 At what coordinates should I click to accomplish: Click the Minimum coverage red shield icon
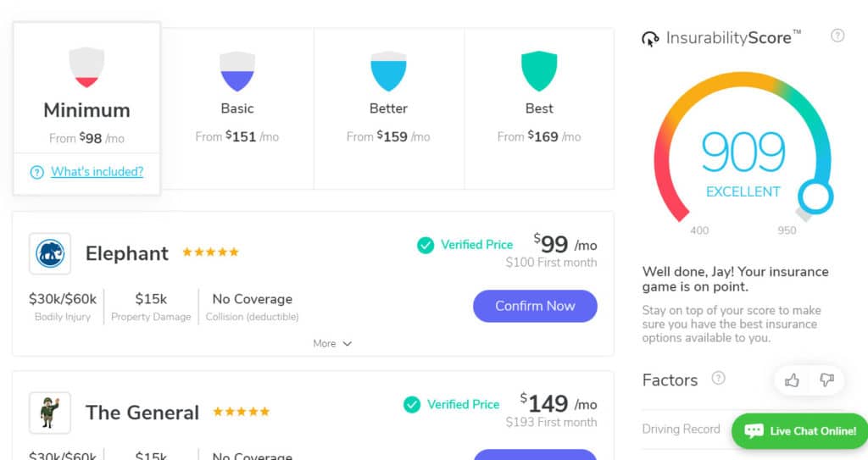86,68
